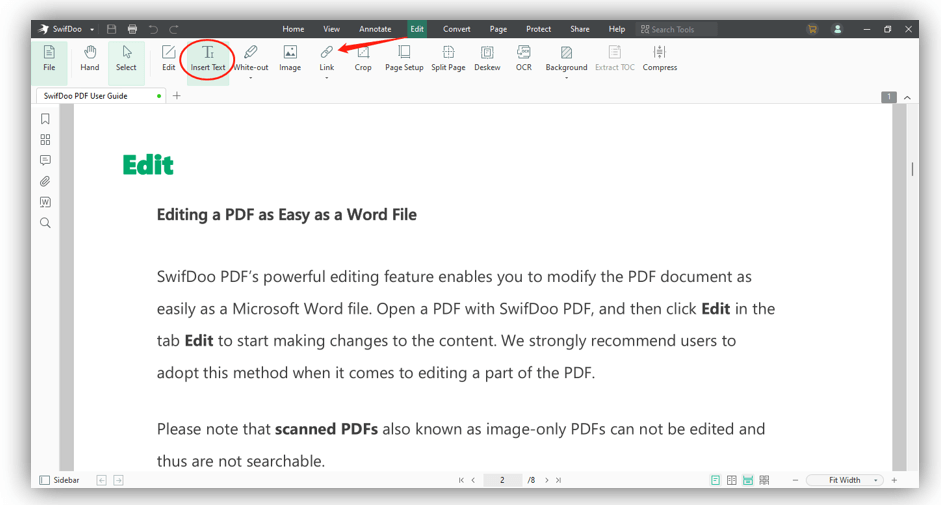Screen dimensions: 941x505
Task: Save the document via title bar icon
Action: click(x=112, y=29)
